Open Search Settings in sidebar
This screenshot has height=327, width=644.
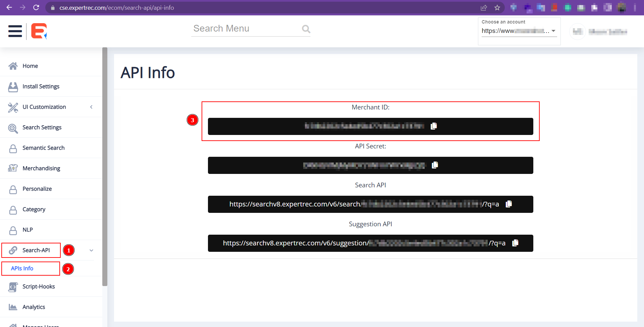(x=42, y=127)
